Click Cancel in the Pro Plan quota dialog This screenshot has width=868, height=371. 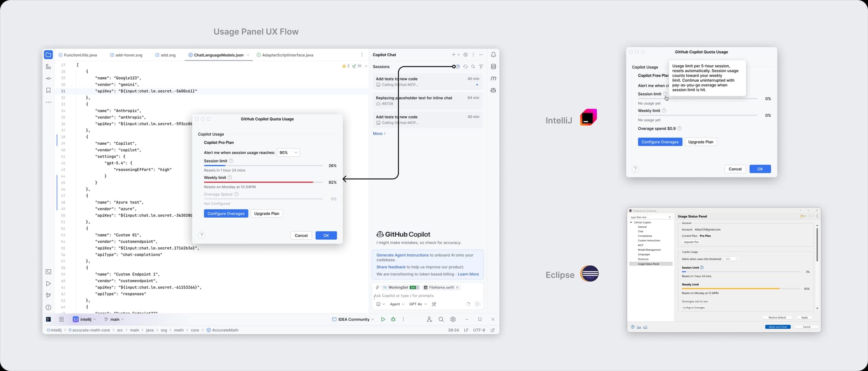click(x=301, y=235)
